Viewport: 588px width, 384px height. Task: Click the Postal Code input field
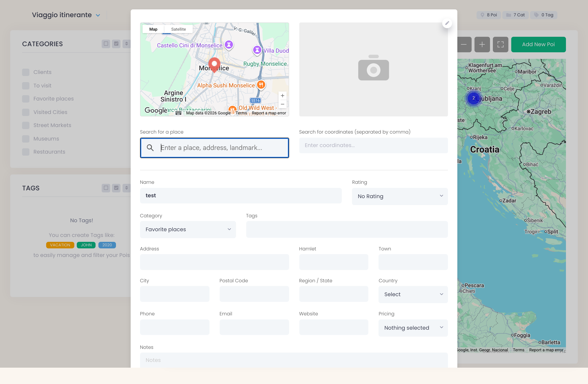click(x=254, y=294)
